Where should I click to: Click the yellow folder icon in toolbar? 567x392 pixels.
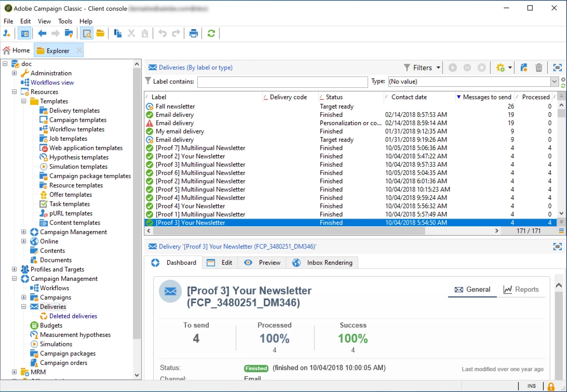tap(100, 34)
